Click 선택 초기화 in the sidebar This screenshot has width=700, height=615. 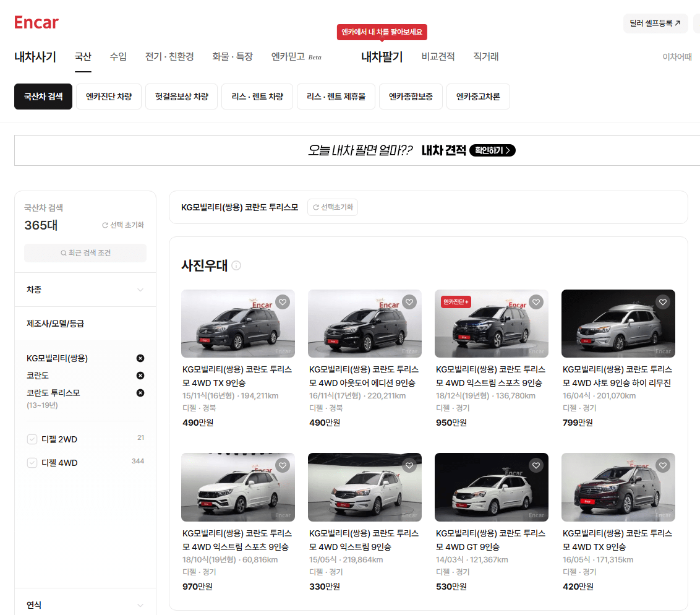pos(123,225)
